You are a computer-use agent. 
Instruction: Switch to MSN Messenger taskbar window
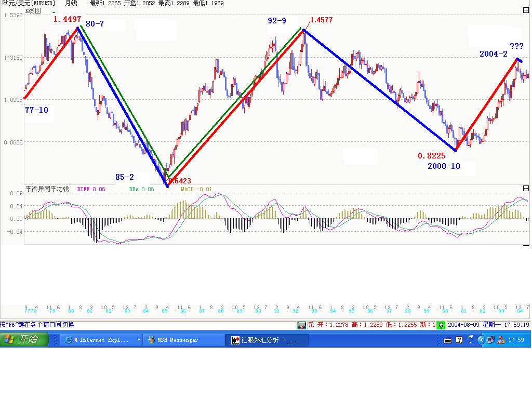183,340
